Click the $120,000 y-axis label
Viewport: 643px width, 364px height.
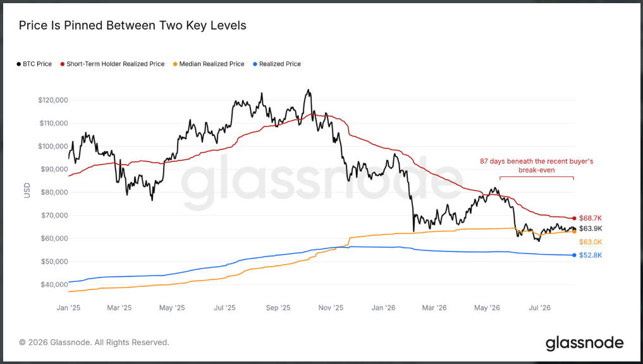53,100
